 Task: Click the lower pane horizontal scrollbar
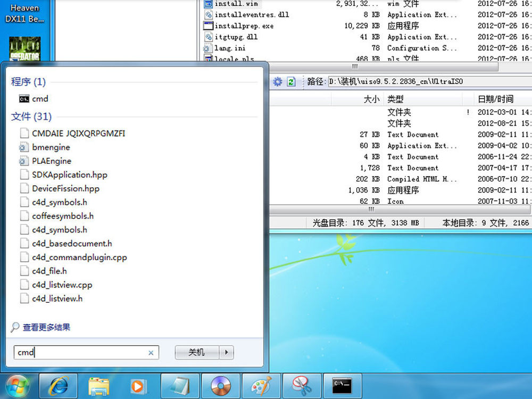coord(401,209)
